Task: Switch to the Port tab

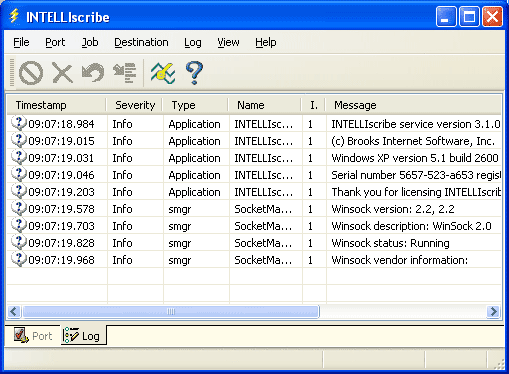Action: [33, 335]
